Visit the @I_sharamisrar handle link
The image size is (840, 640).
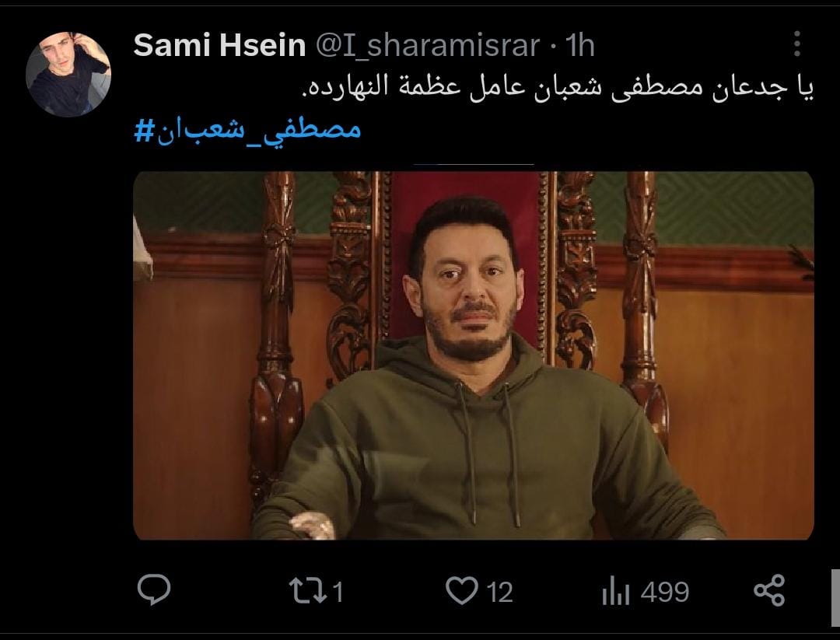428,45
